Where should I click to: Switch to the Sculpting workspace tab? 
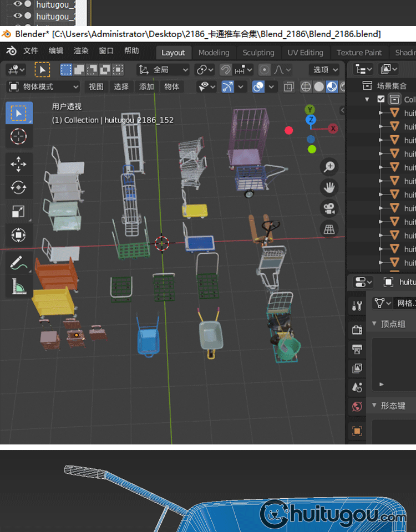click(258, 53)
